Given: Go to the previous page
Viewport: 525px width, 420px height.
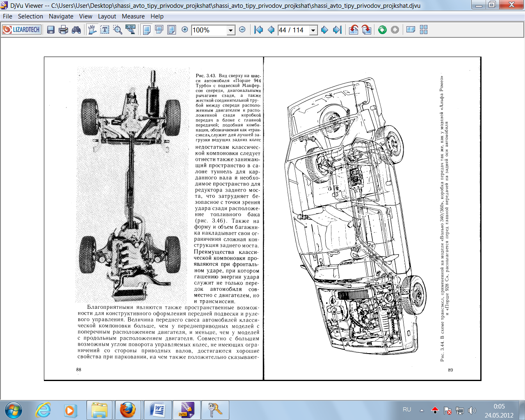Looking at the screenshot, I should pos(271,30).
